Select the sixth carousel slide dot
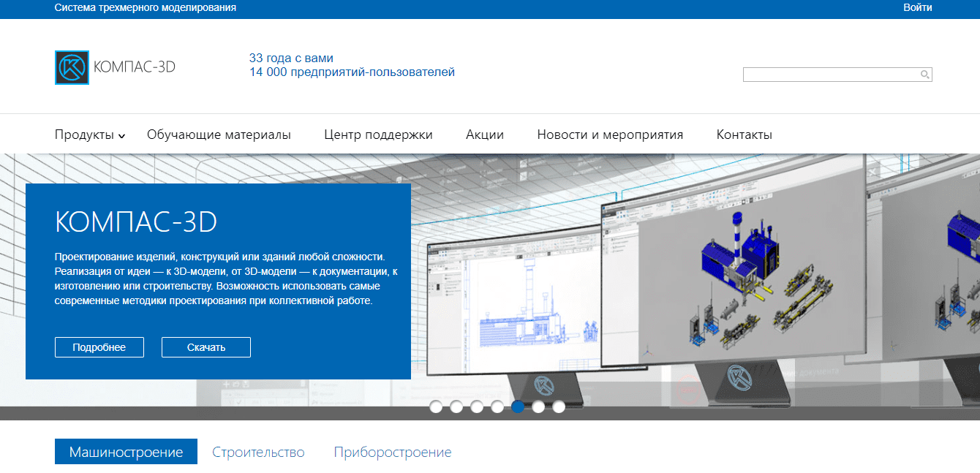 tap(538, 407)
